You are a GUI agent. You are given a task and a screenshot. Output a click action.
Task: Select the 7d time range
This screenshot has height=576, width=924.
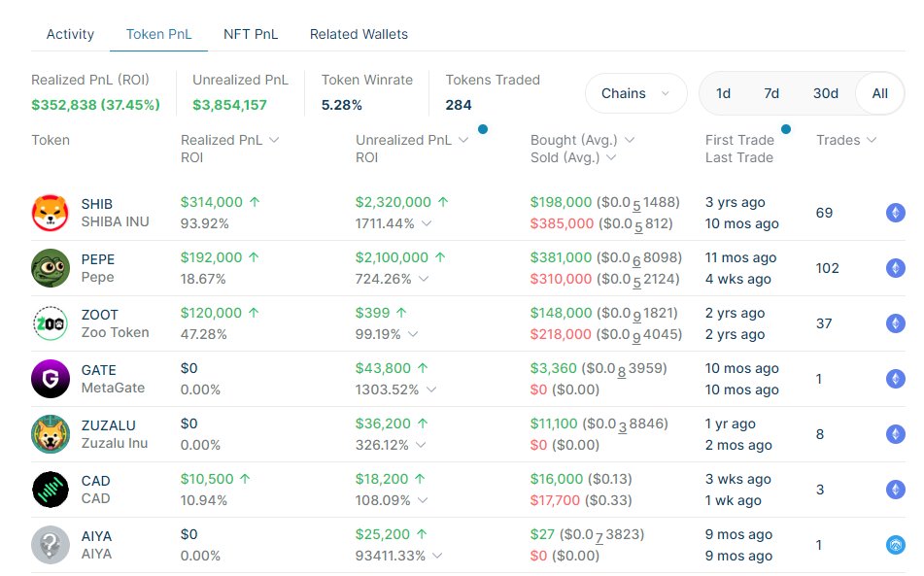[771, 93]
